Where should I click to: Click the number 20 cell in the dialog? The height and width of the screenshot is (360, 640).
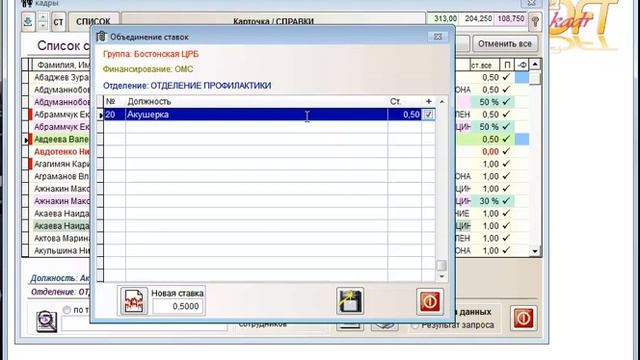tap(115, 115)
